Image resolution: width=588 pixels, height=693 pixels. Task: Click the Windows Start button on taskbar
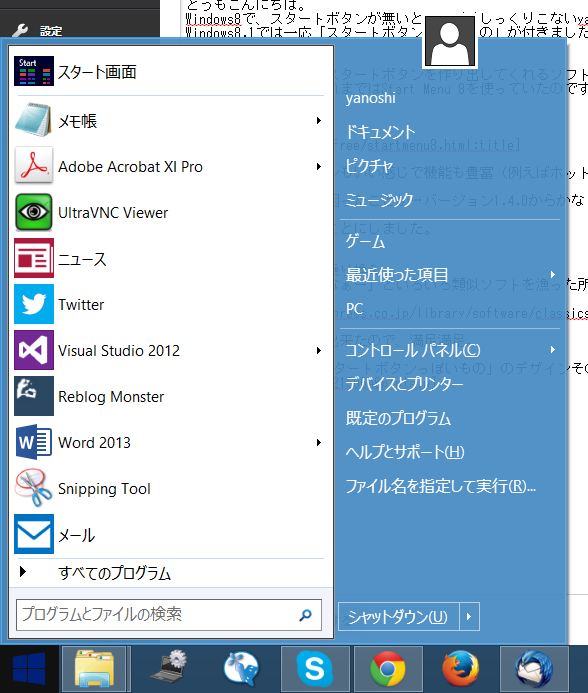coord(29,669)
